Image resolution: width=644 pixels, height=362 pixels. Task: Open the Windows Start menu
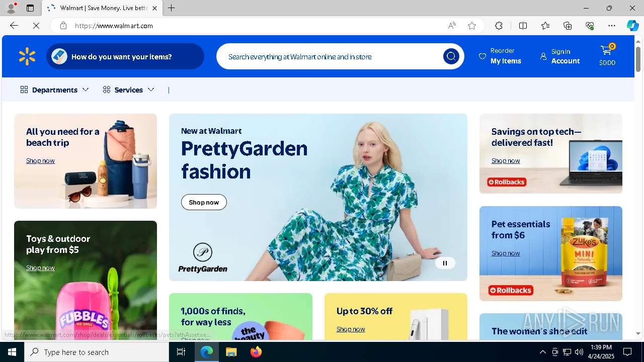pos(12,352)
